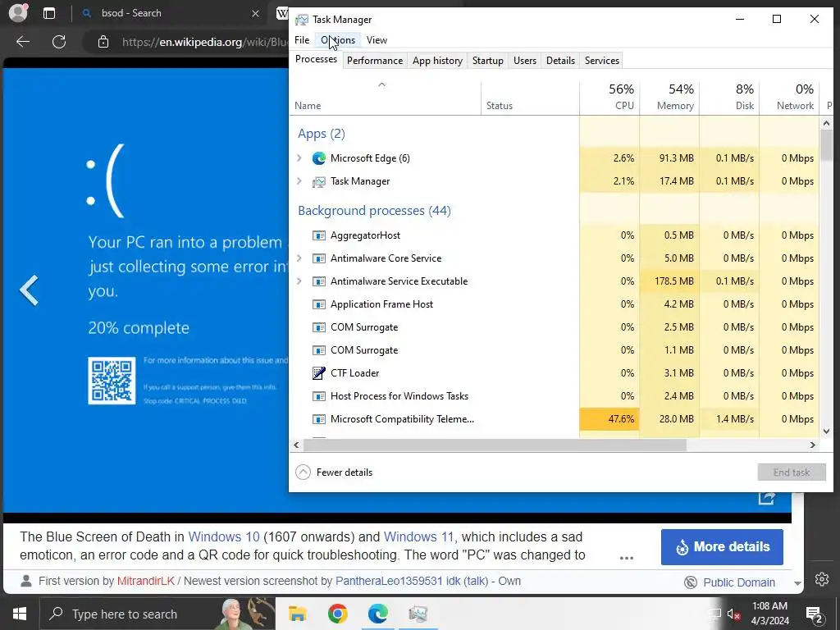Switch to the Details tab
Image resolution: width=840 pixels, height=630 pixels.
click(560, 61)
